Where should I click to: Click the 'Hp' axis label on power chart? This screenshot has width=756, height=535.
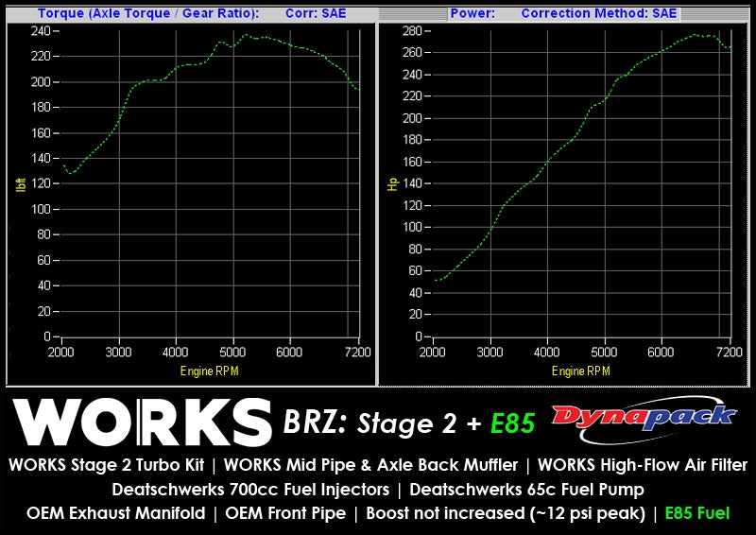coord(390,183)
